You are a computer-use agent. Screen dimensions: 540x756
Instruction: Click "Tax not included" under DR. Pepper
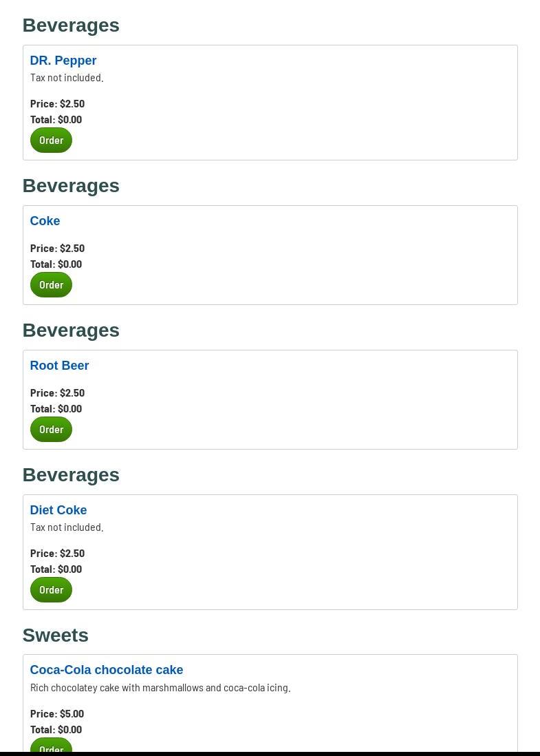[x=67, y=78]
